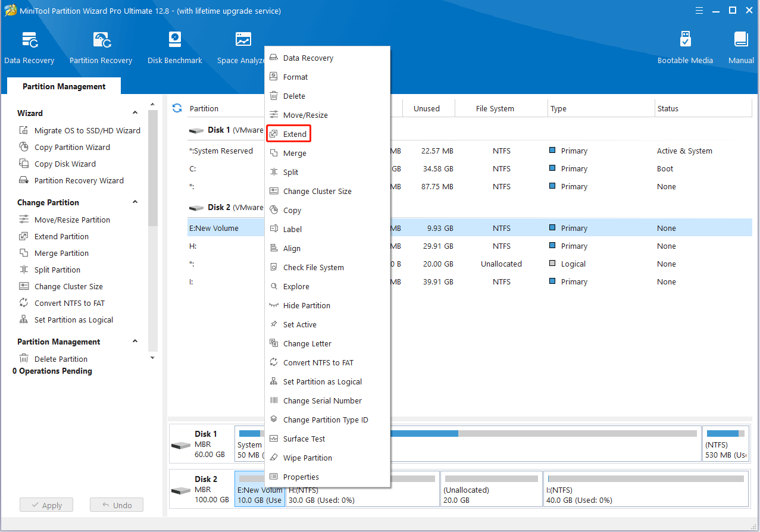This screenshot has height=532, width=760.
Task: Open the Copy Disk Wizard in the sidebar
Action: point(65,164)
